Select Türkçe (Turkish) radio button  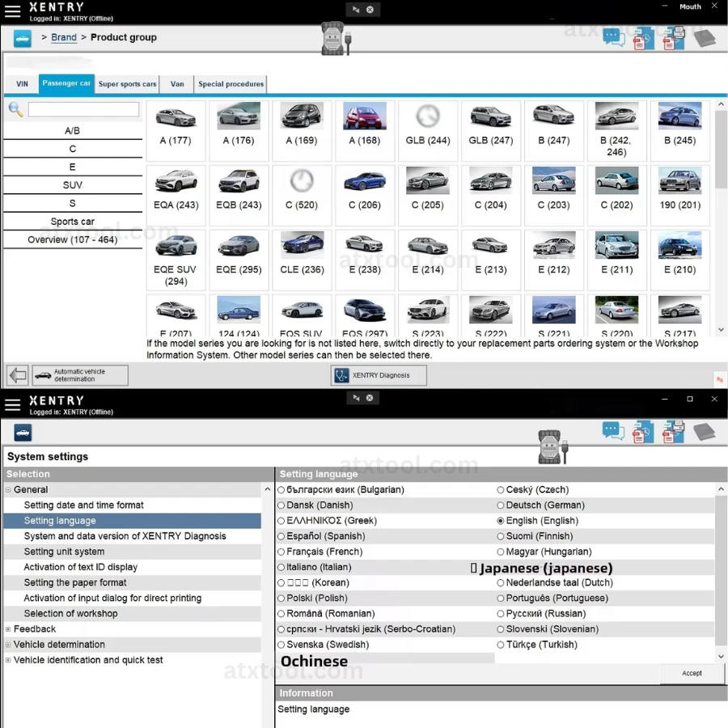[501, 645]
